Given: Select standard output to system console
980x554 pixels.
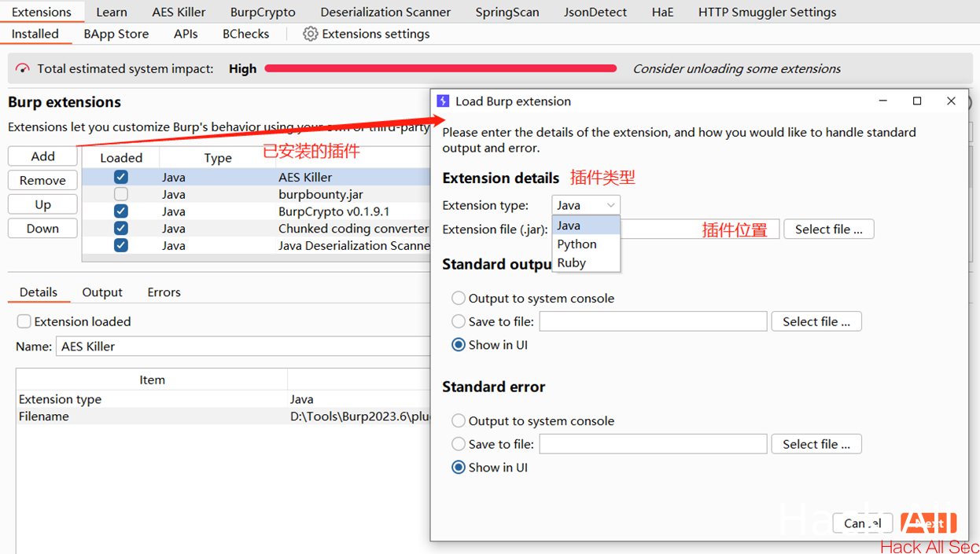Looking at the screenshot, I should tap(459, 299).
